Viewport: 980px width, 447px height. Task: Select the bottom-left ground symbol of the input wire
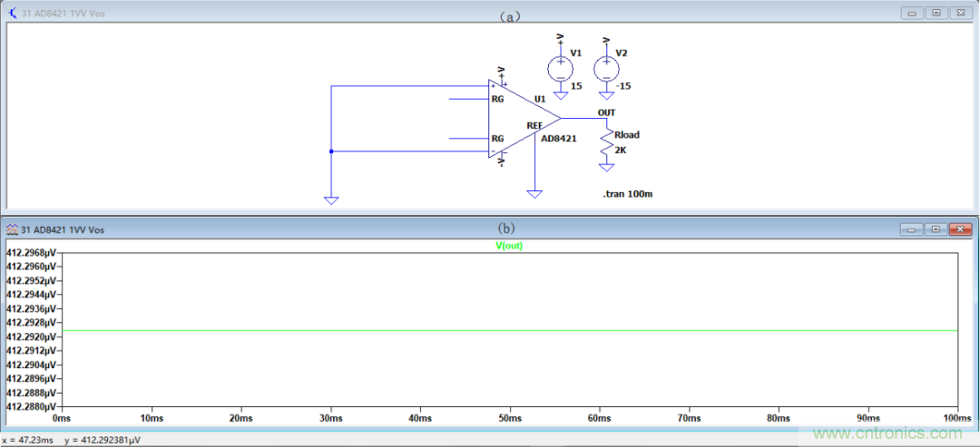[331, 199]
